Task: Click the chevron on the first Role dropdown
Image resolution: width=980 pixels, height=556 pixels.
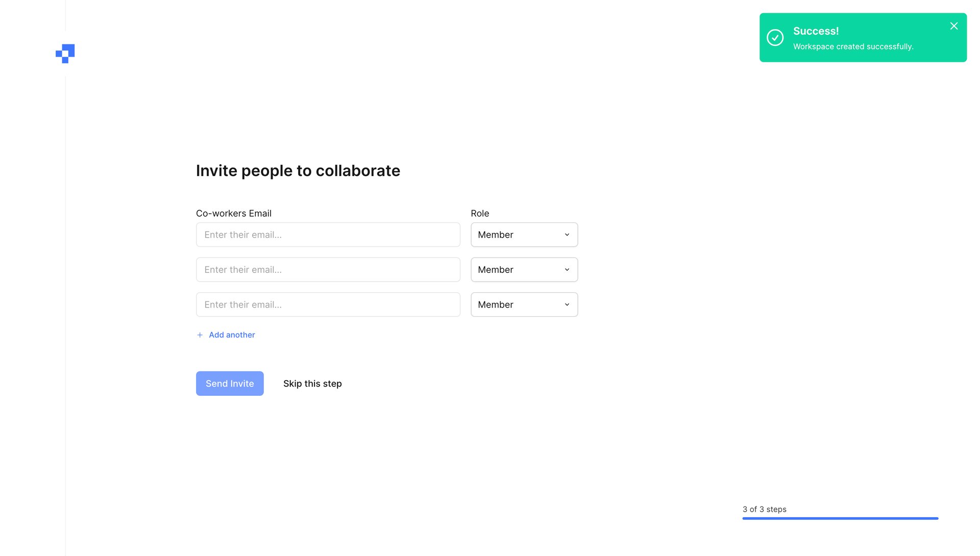Action: 567,235
